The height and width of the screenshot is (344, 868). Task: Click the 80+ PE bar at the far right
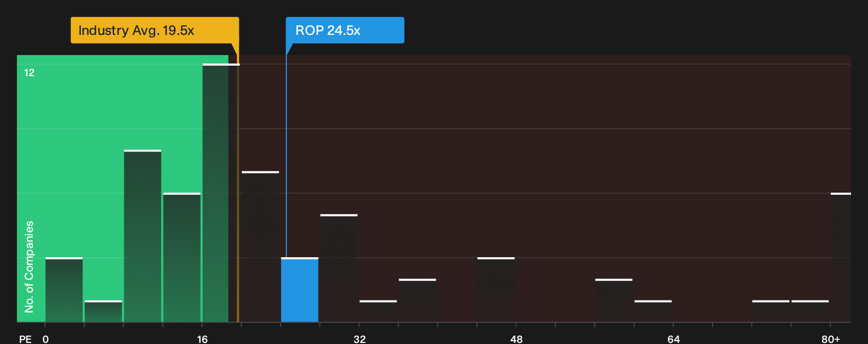coord(841,258)
